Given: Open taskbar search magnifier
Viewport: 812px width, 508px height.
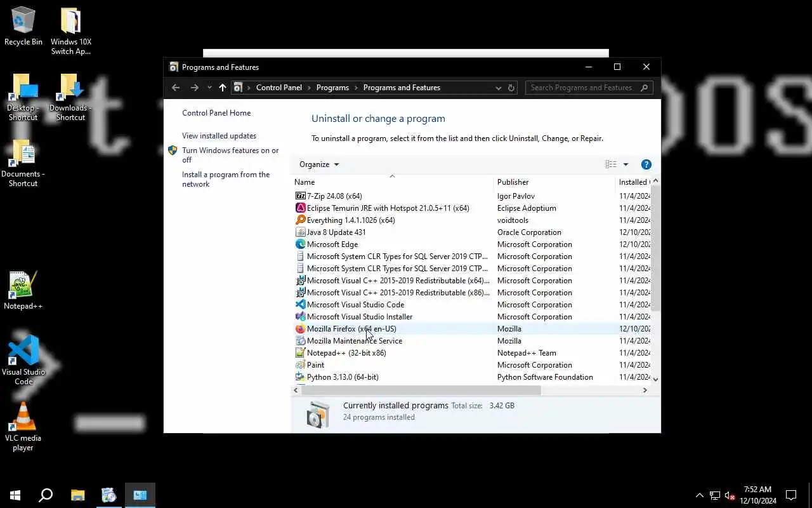Looking at the screenshot, I should 46,495.
